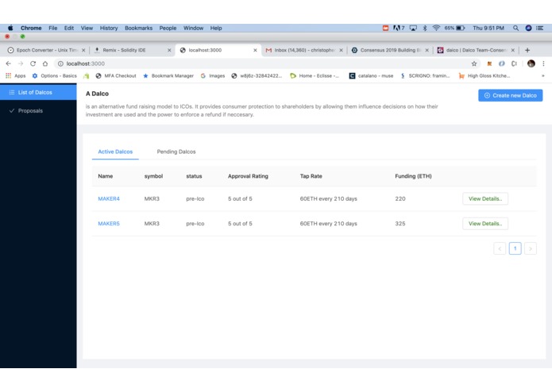Click the Tap Rate column header

tap(311, 176)
